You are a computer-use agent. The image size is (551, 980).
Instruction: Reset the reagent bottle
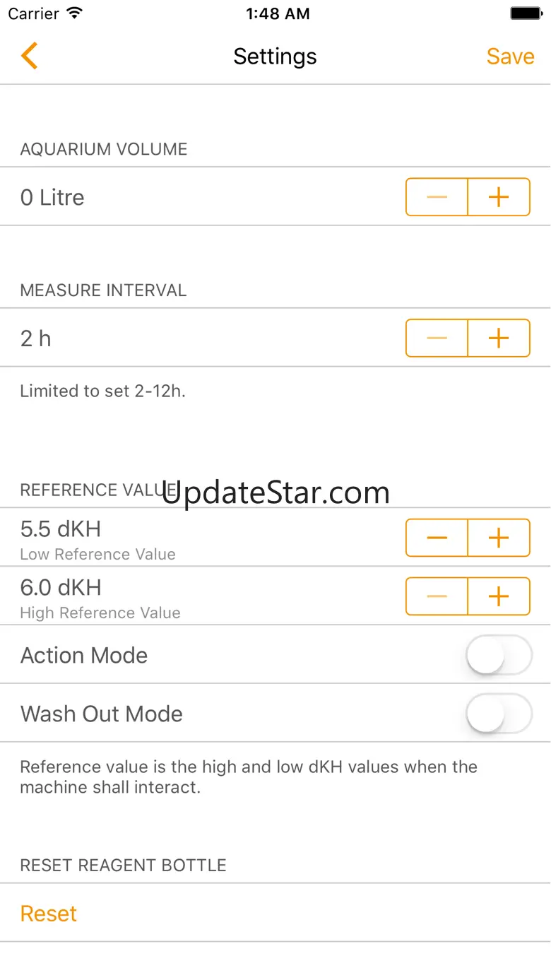point(49,914)
